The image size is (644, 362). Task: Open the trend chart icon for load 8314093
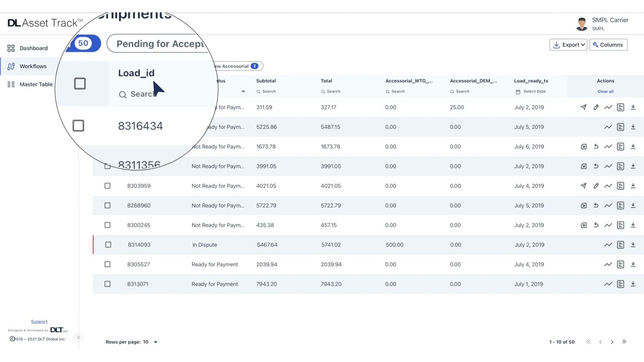[608, 244]
